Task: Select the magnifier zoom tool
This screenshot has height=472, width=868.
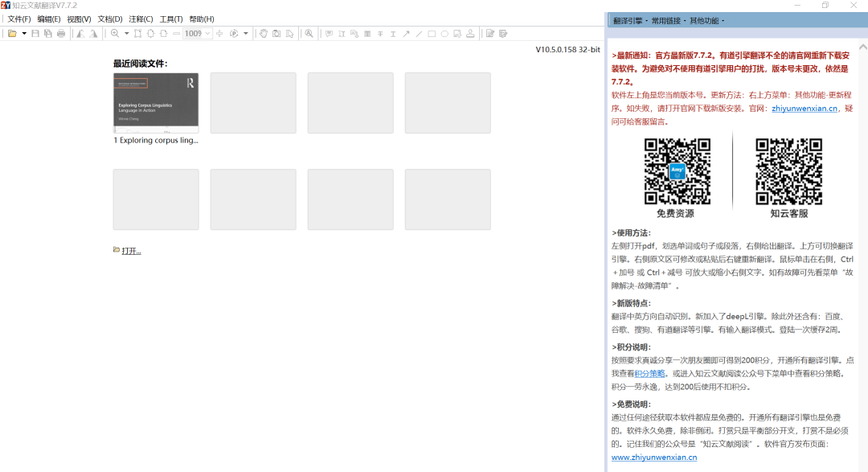Action: click(115, 34)
